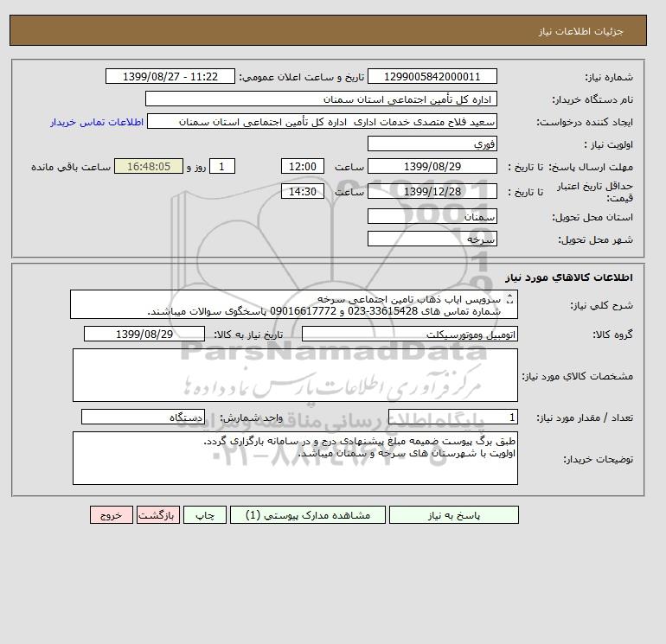The width and height of the screenshot is (666, 644).
Task: Select the شماره نیاز field 1299005842000011
Action: [432, 76]
